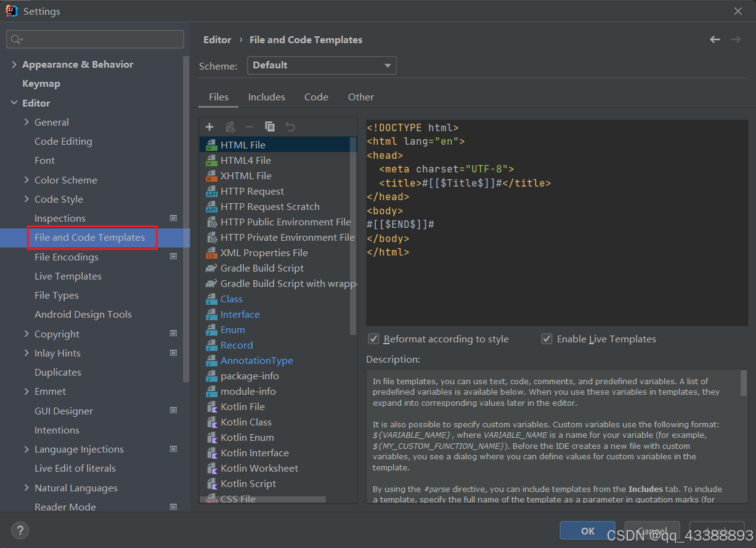Click the Gradle Build Script elephant icon
Image resolution: width=756 pixels, height=548 pixels.
(x=211, y=268)
